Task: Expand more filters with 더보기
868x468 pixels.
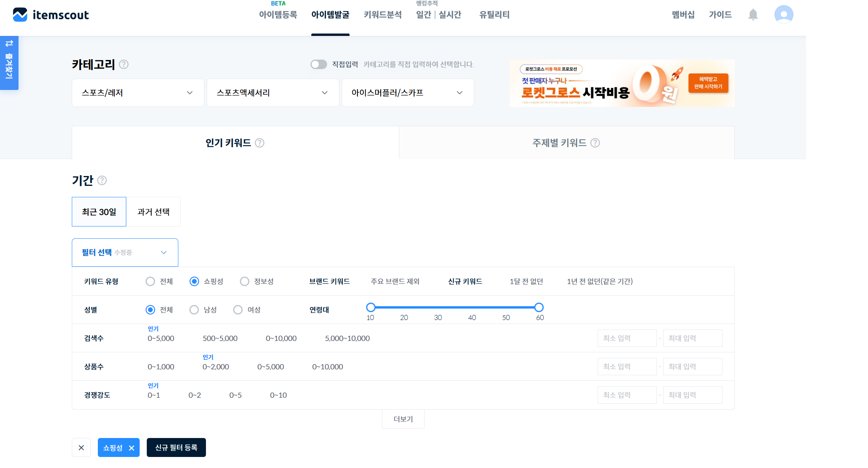Action: point(403,419)
